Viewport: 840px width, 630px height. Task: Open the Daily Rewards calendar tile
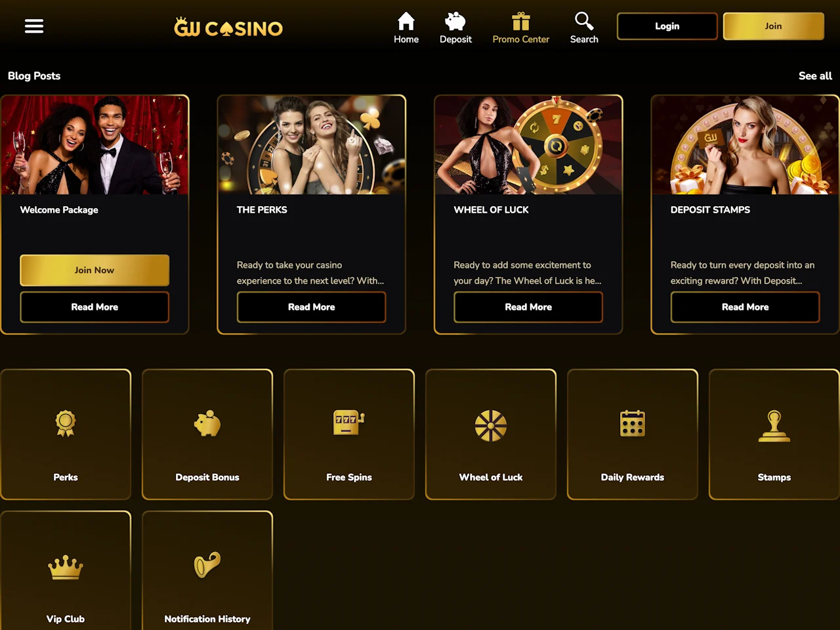click(x=633, y=434)
